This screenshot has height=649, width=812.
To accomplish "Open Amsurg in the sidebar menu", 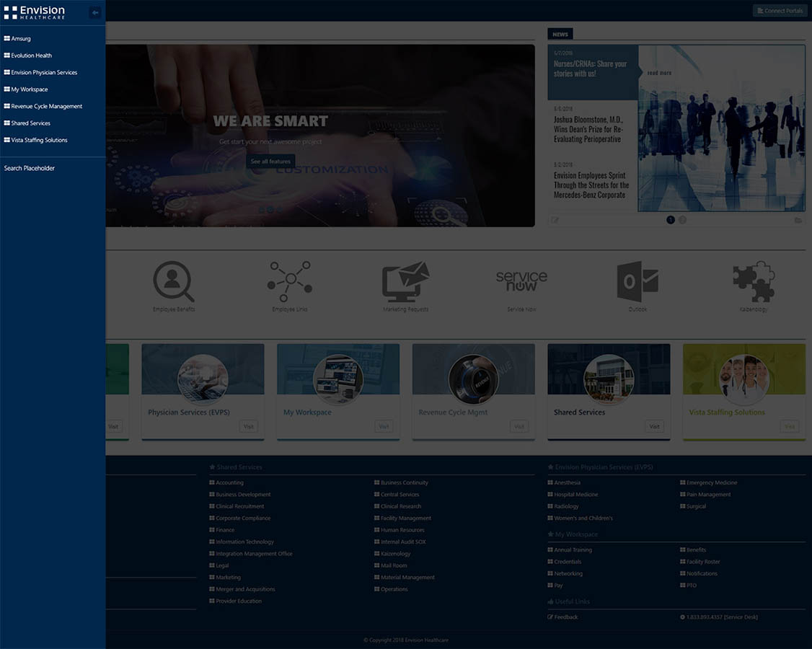I will [17, 38].
